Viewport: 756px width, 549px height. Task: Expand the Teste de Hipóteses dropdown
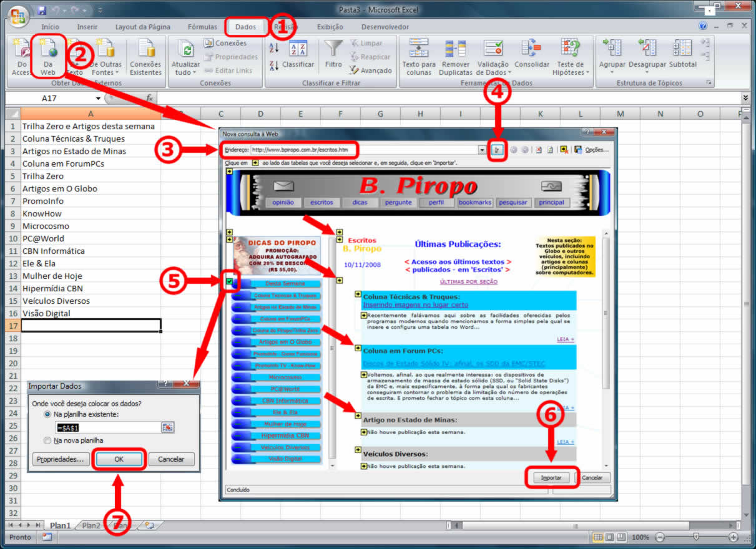pos(587,73)
